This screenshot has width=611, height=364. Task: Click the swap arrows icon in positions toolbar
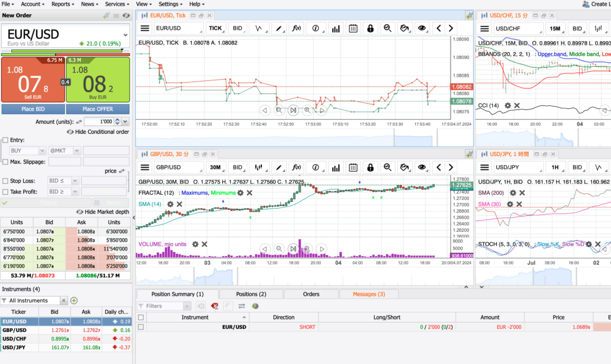(242, 306)
